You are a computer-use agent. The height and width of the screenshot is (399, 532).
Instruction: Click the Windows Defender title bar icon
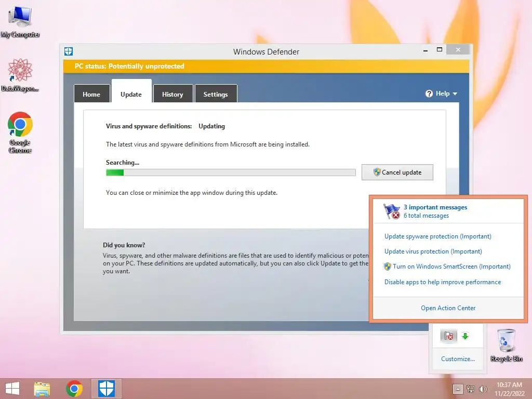tap(69, 51)
